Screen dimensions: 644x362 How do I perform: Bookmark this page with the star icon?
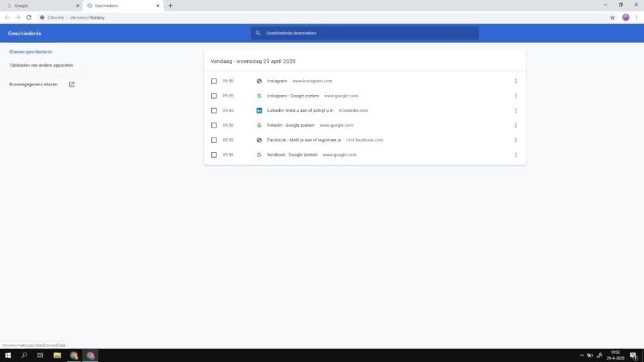pyautogui.click(x=613, y=18)
